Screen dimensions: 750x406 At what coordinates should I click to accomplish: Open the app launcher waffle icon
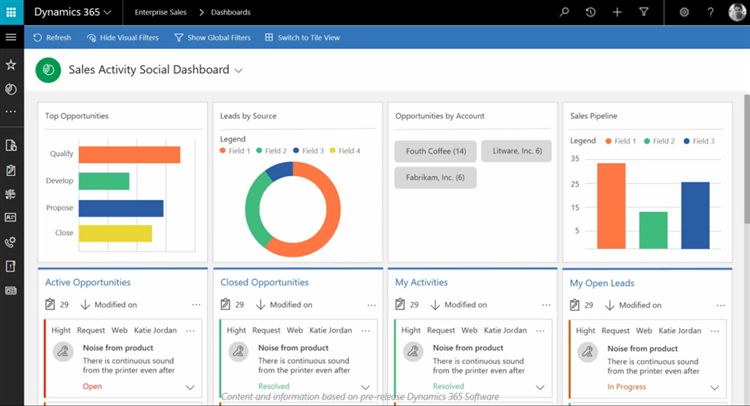click(11, 12)
